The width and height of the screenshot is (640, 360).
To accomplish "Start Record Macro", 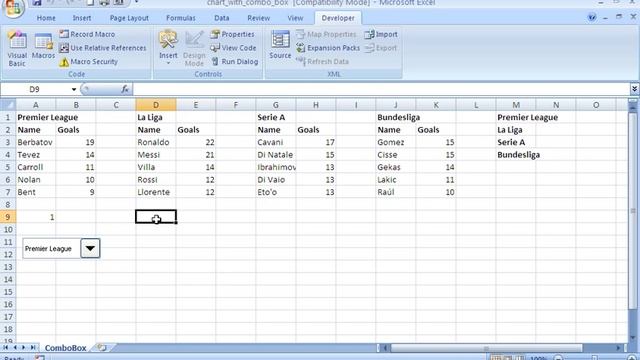I will click(x=87, y=34).
